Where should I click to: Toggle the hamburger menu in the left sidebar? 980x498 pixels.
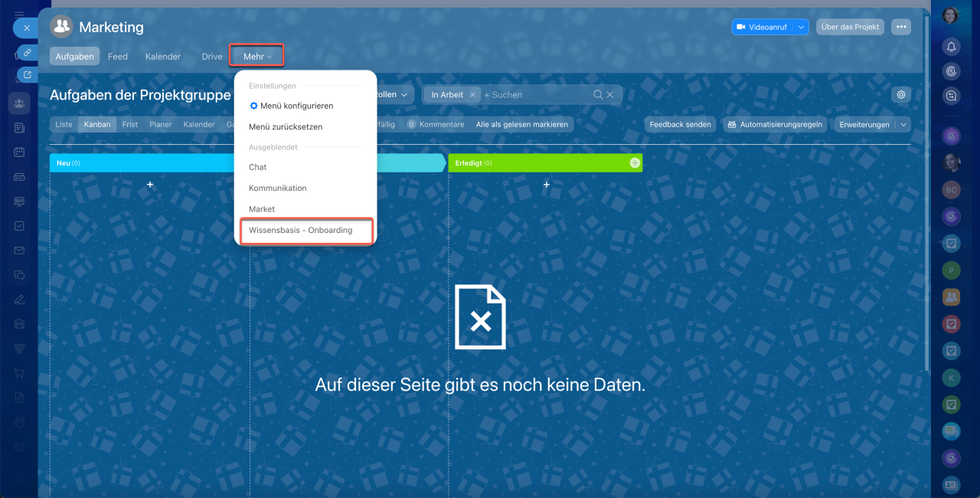(x=19, y=14)
